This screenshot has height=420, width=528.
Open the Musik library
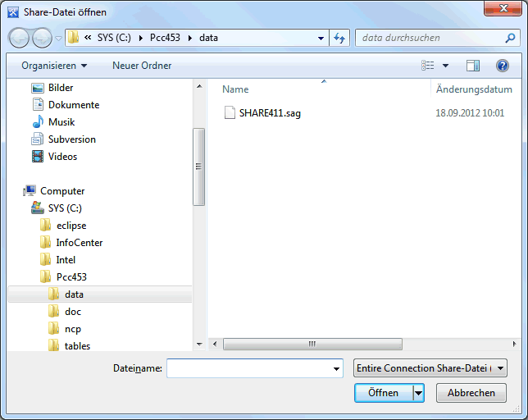tap(61, 122)
